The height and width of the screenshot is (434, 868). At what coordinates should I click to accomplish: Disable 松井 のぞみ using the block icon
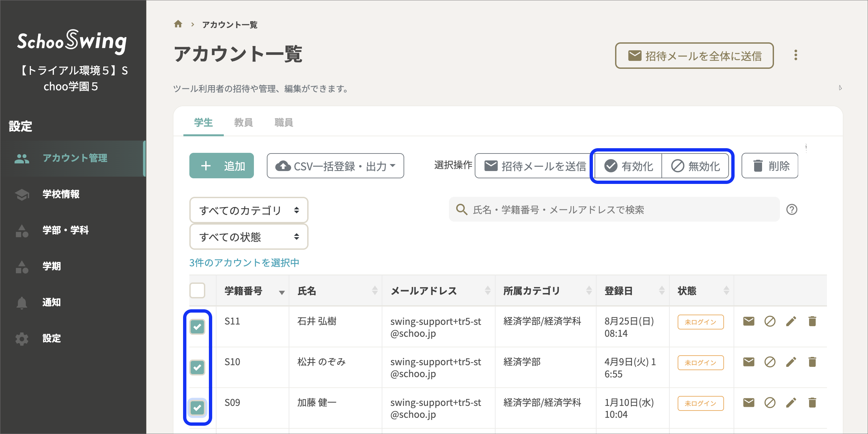click(x=770, y=362)
